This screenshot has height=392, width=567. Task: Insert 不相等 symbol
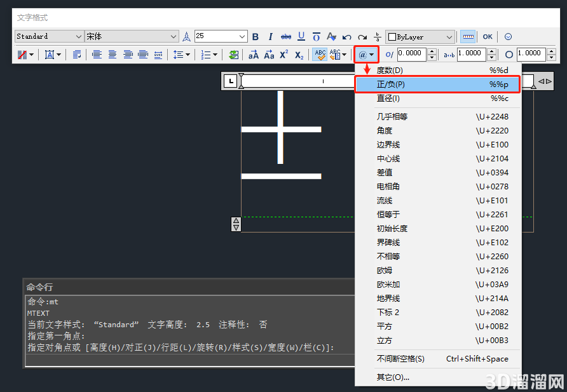[438, 257]
